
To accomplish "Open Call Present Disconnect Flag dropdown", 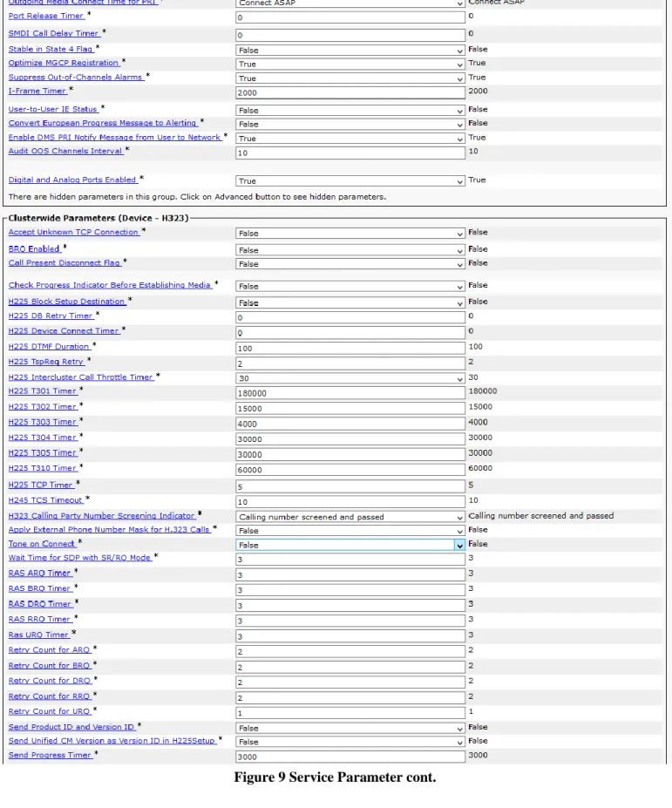I will pyautogui.click(x=350, y=264).
